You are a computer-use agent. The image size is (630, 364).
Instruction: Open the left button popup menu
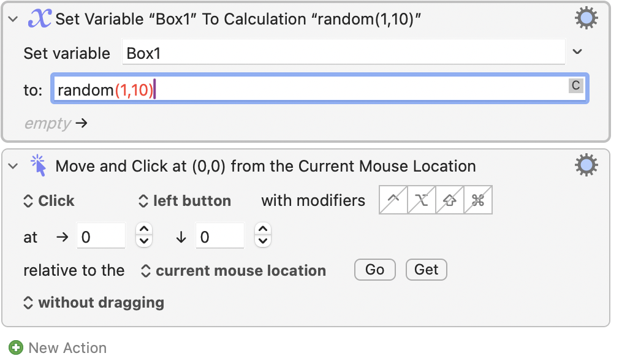pos(184,201)
